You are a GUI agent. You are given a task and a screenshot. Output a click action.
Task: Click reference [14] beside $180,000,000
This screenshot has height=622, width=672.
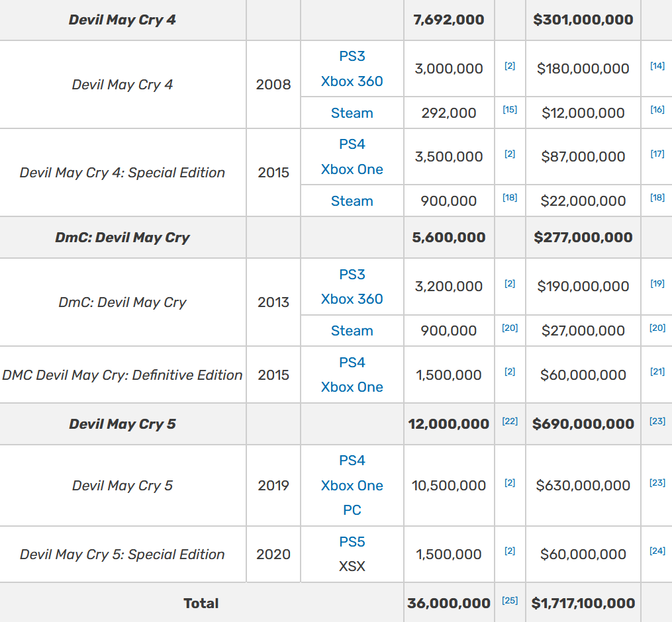click(x=657, y=66)
